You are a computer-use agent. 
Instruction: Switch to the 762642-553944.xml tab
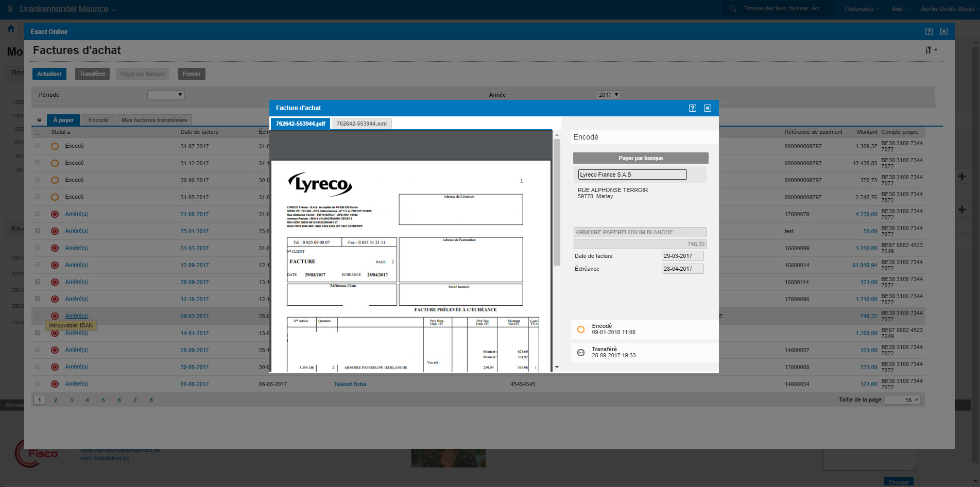(362, 124)
